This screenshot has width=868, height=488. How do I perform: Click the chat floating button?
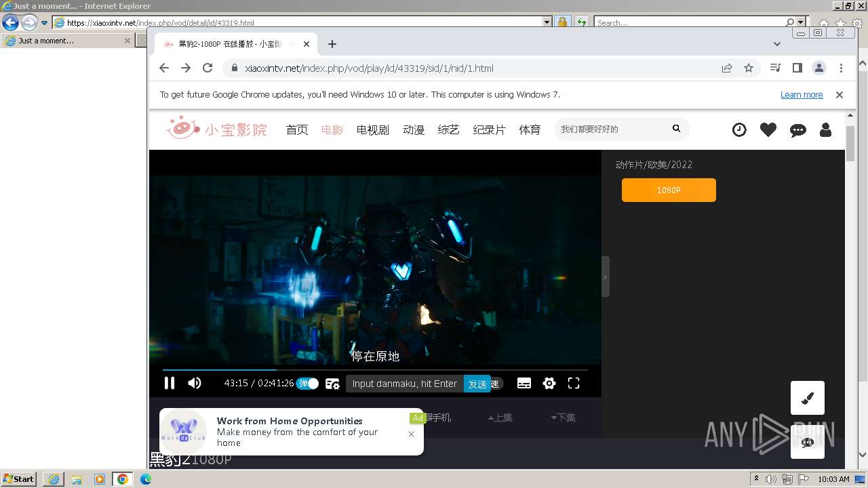coord(808,442)
